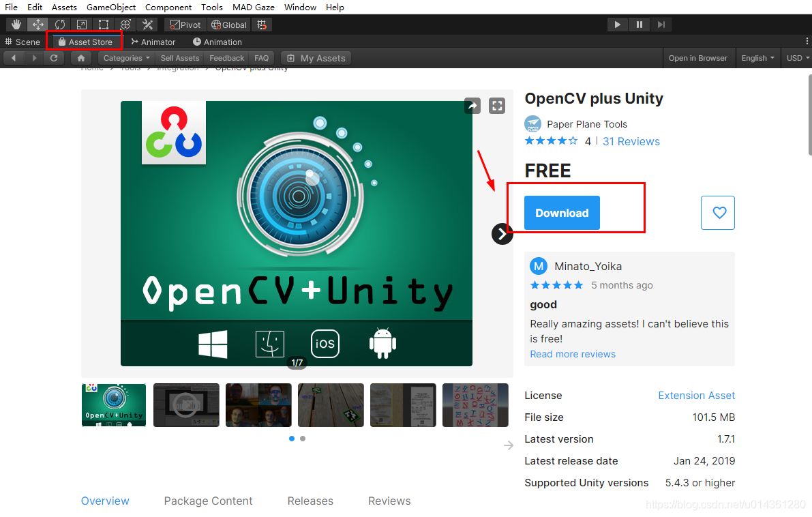The image size is (812, 517).
Task: View preview image fullscreen
Action: pos(497,106)
